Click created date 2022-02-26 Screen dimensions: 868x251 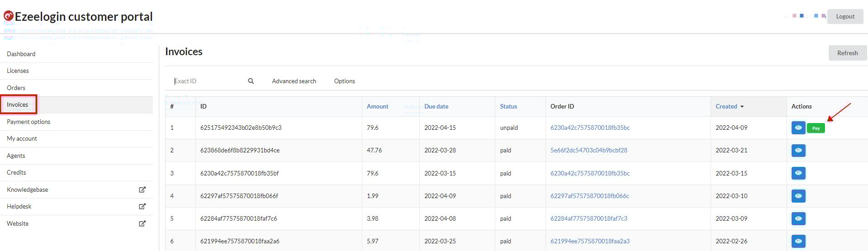click(731, 241)
